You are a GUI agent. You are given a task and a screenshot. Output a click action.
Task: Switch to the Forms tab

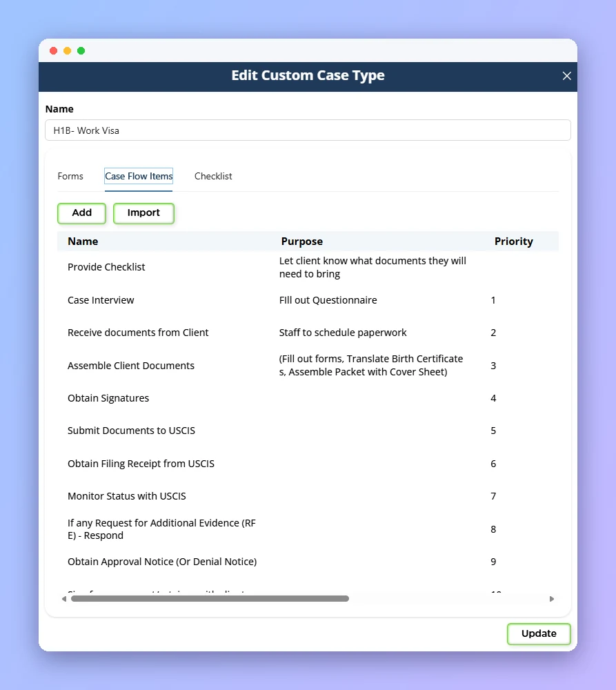70,176
